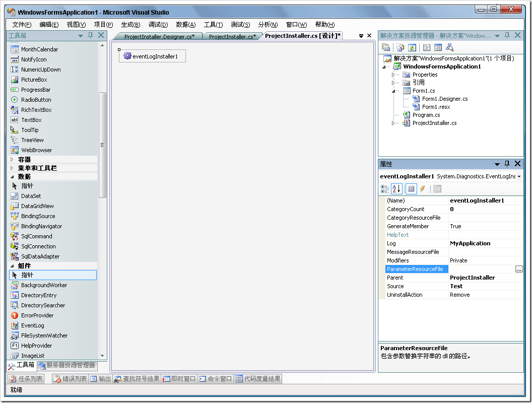Click the Properties icon in Solution Explorer toolbar

pos(386,47)
